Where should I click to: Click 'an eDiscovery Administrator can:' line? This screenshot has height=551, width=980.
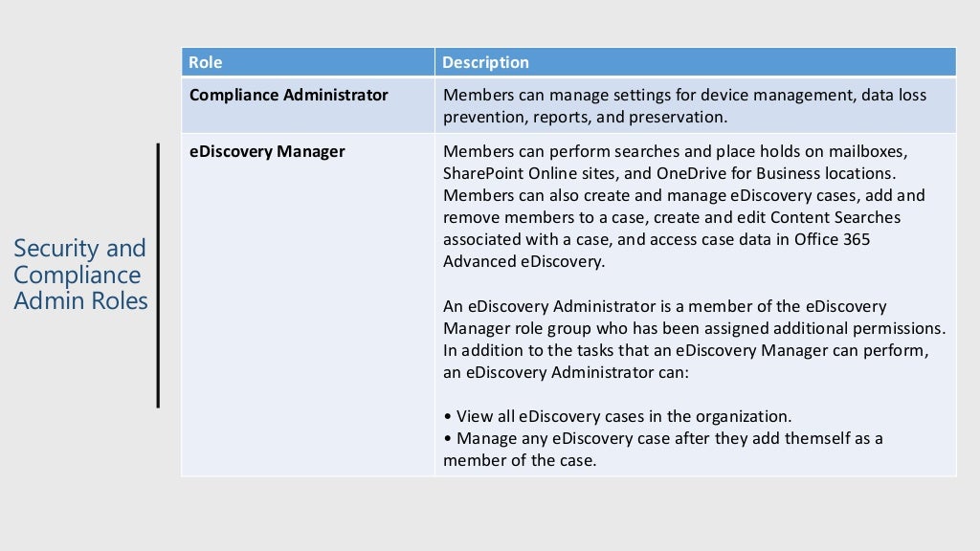pyautogui.click(x=566, y=372)
